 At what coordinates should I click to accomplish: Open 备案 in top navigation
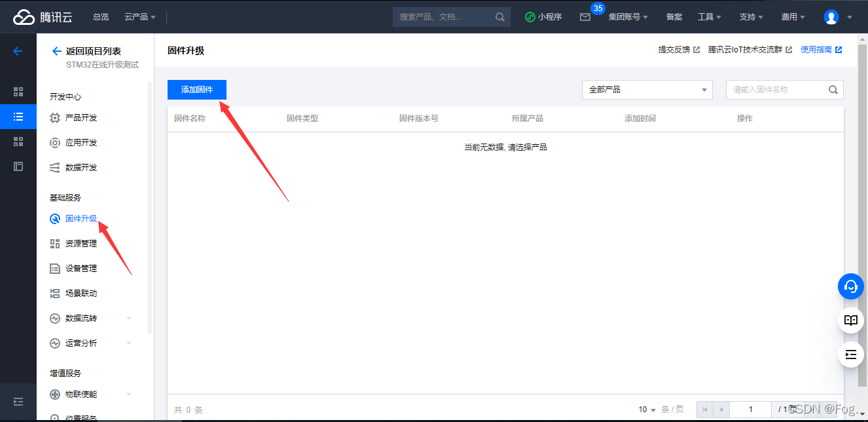click(674, 17)
